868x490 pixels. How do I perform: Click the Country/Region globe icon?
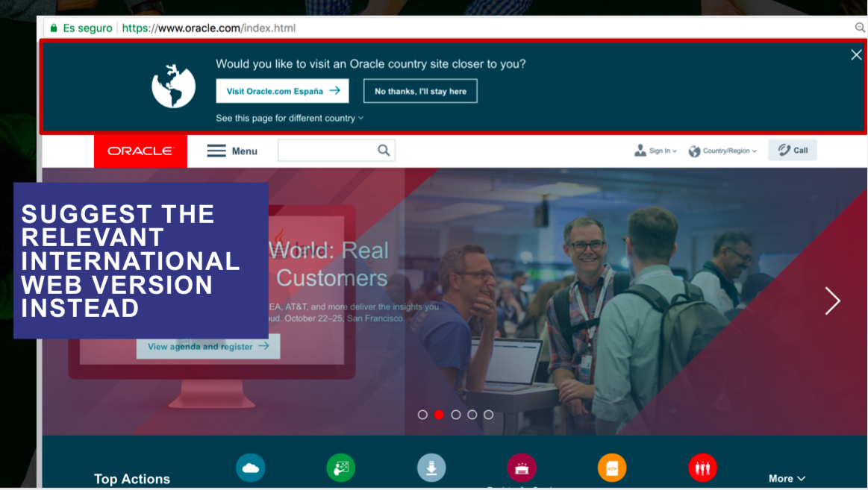[694, 151]
